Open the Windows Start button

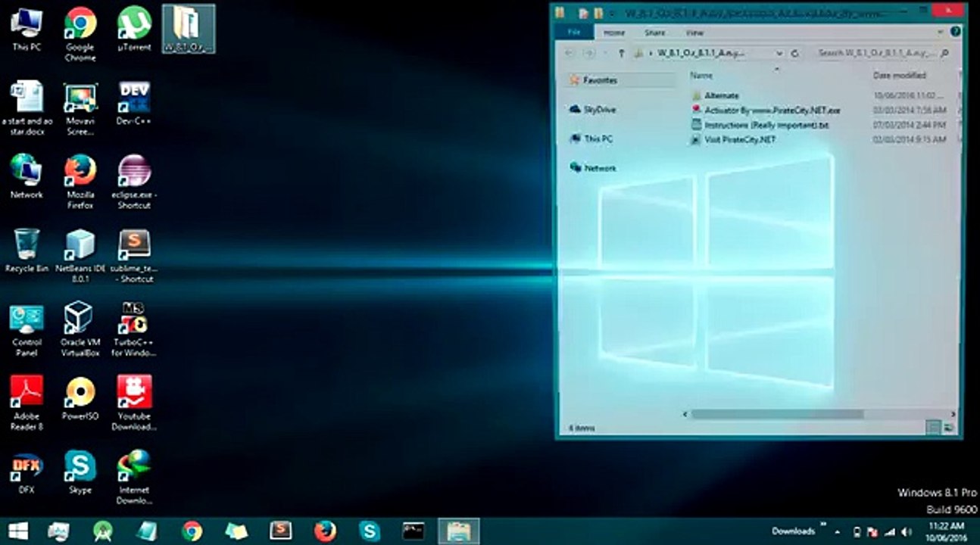click(x=18, y=531)
